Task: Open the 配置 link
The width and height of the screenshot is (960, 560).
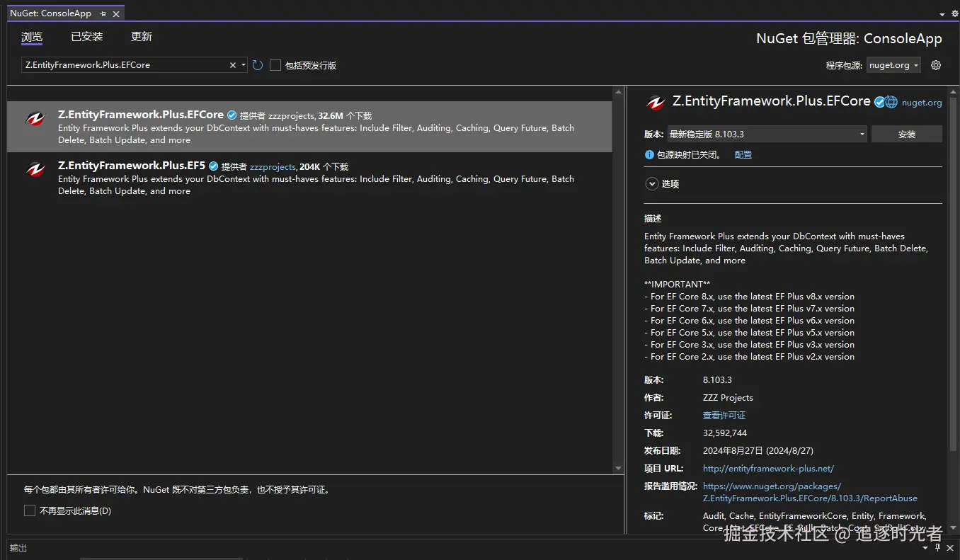Action: tap(743, 154)
